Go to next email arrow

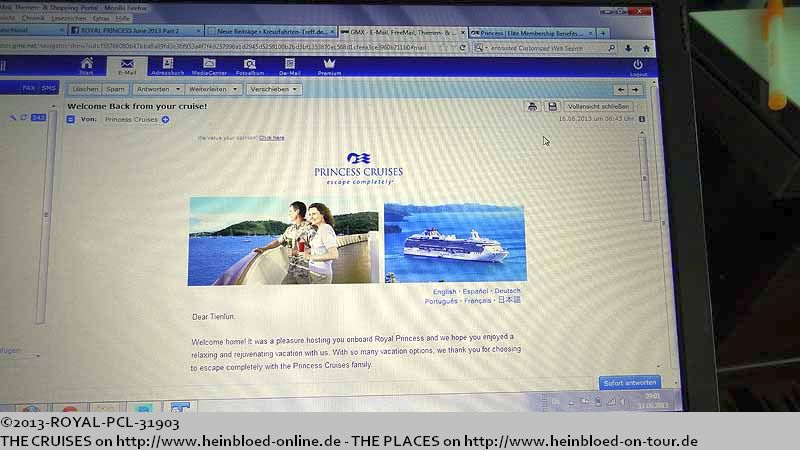pyautogui.click(x=635, y=90)
